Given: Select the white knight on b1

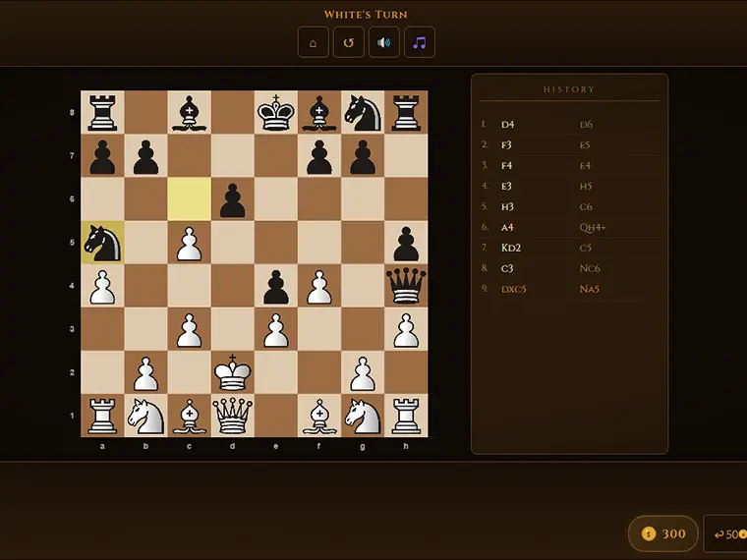Looking at the screenshot, I should click(145, 416).
